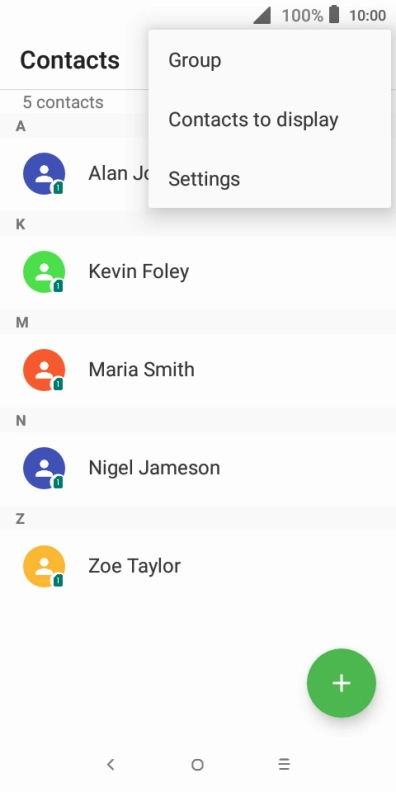The height and width of the screenshot is (792, 396).
Task: Open Nigel Jameson contact entry
Action: tap(198, 468)
